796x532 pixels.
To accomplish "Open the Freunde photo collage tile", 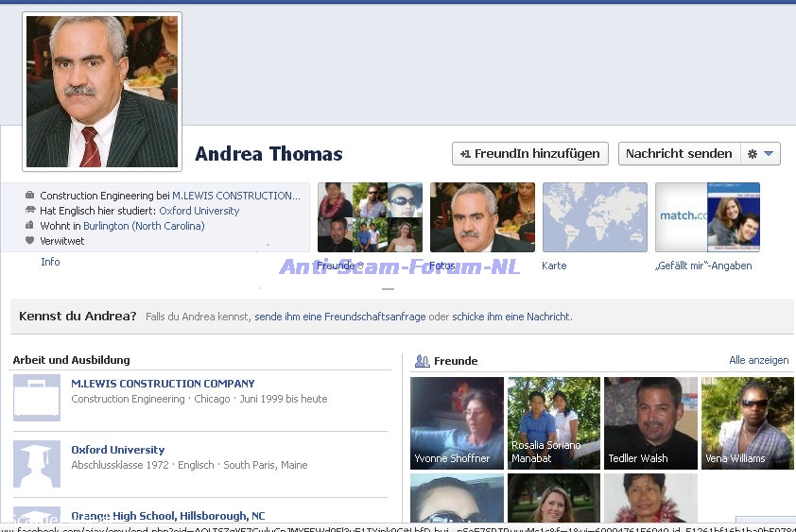I will (x=370, y=217).
